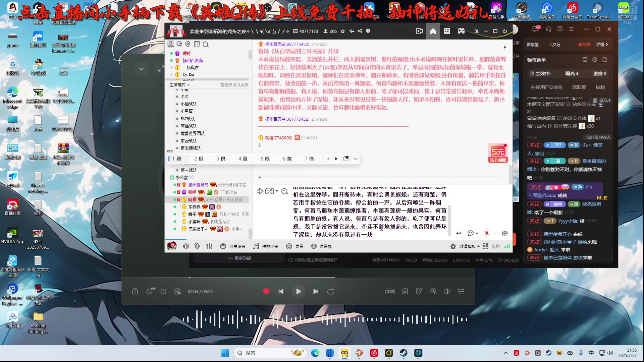The image size is (644, 362).
Task: Share the channel via the share icon
Action: [360, 31]
